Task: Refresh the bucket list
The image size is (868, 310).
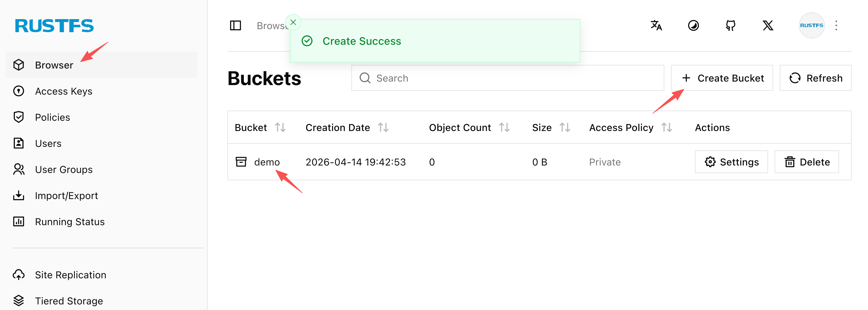Action: pos(815,78)
